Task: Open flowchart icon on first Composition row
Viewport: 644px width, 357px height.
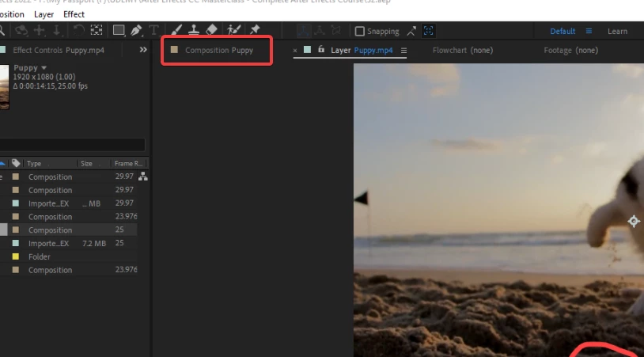Action: click(143, 177)
